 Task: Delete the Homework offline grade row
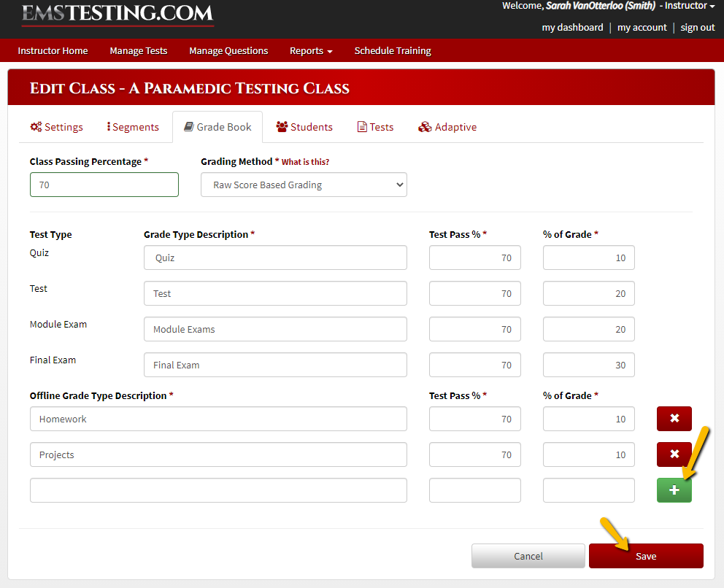point(674,419)
